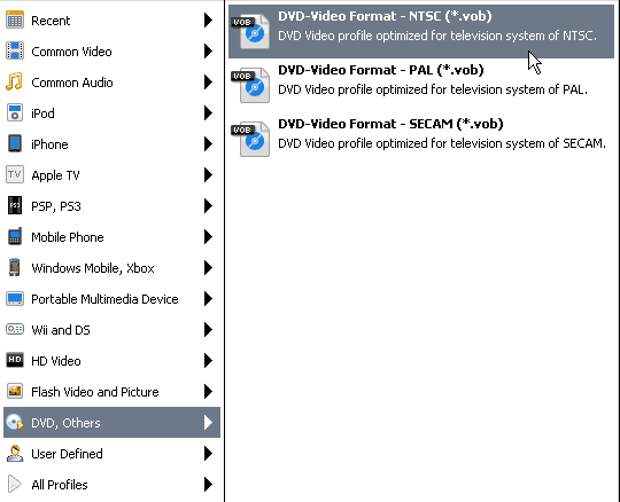This screenshot has width=620, height=502.
Task: Click the Wii and DS controller icon
Action: [x=15, y=329]
